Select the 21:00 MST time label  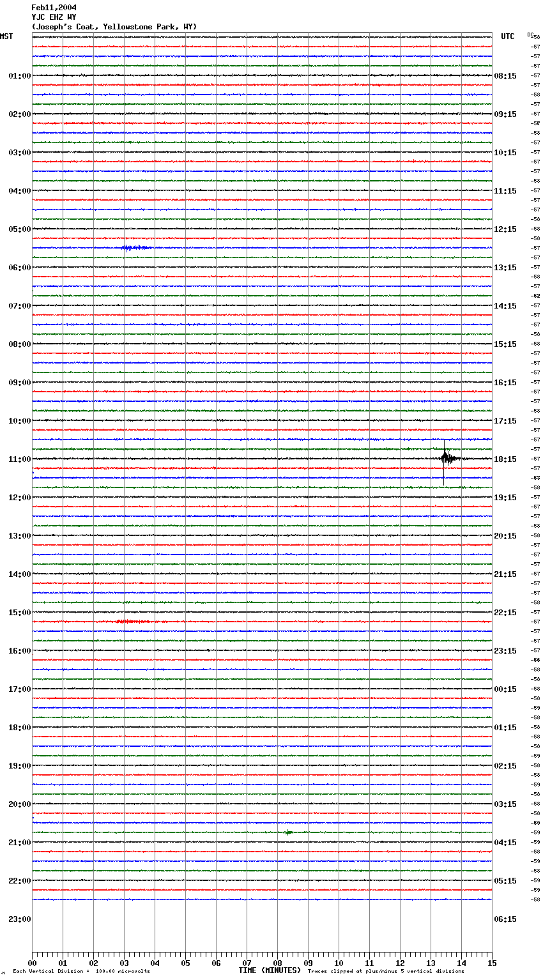[20, 843]
